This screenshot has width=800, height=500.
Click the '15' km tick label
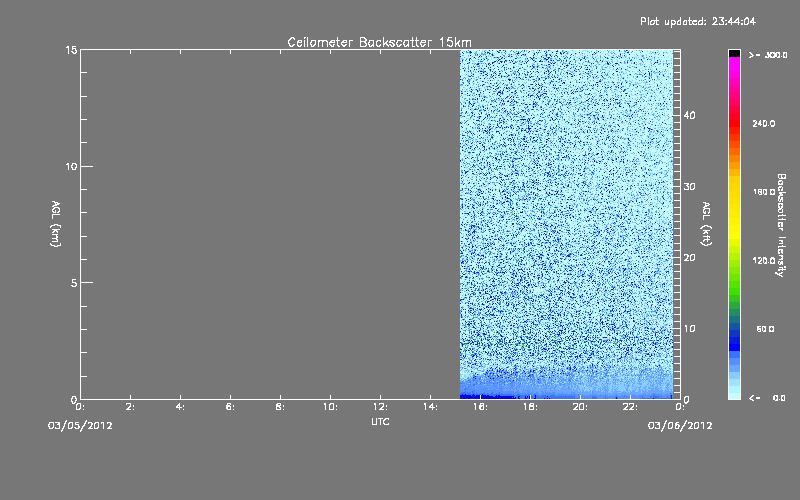(71, 50)
